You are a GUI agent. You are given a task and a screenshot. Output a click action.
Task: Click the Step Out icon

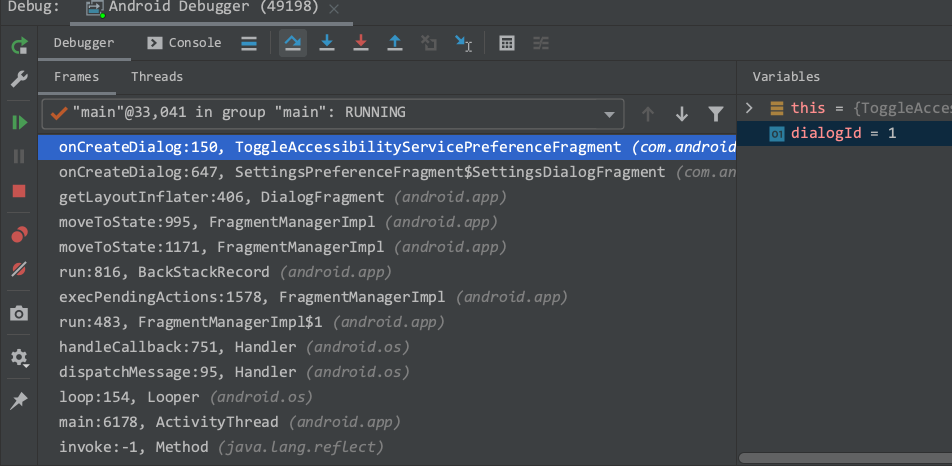click(x=395, y=43)
